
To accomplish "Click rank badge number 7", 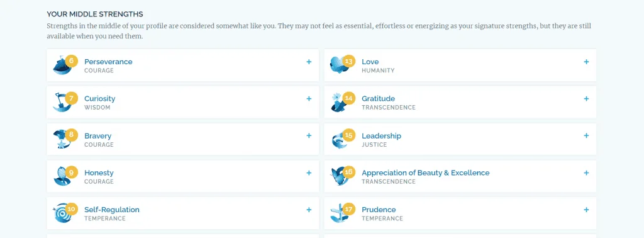I will tap(72, 98).
